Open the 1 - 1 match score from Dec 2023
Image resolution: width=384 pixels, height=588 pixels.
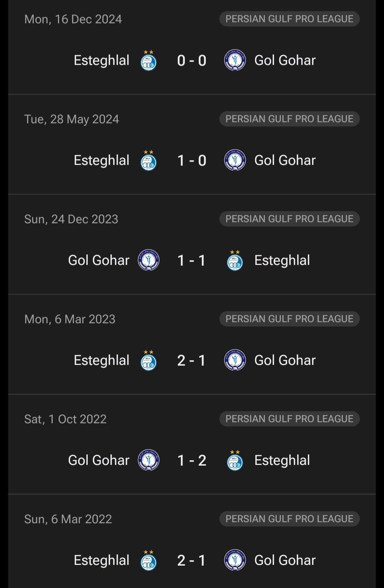click(x=192, y=261)
